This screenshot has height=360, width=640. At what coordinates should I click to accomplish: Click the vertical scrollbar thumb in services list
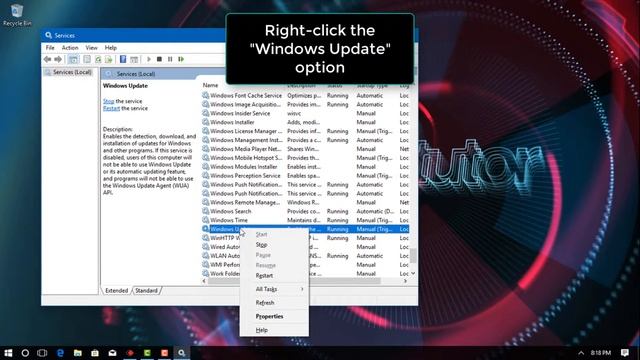click(x=413, y=256)
